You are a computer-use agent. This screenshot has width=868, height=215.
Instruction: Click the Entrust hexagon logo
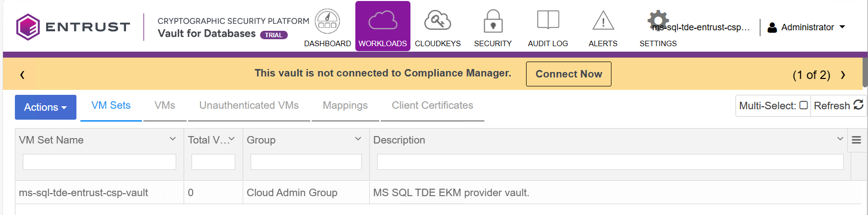click(x=28, y=27)
